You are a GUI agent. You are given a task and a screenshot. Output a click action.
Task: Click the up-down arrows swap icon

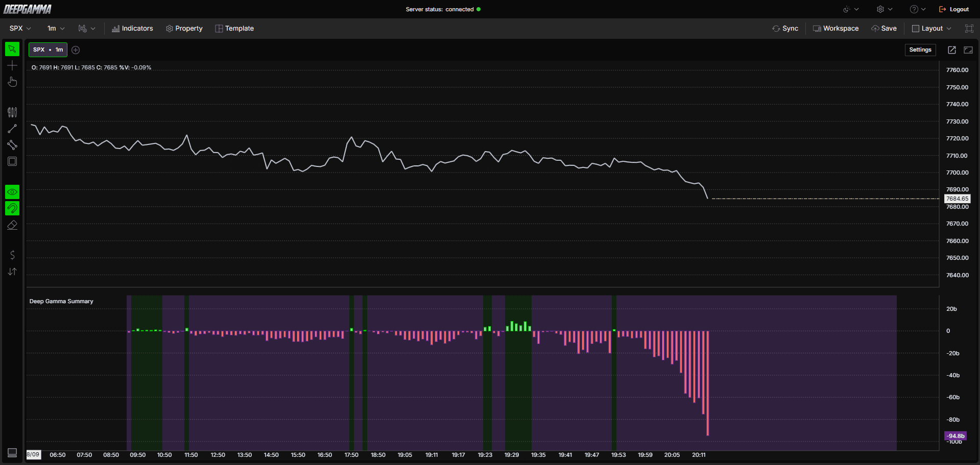(12, 272)
